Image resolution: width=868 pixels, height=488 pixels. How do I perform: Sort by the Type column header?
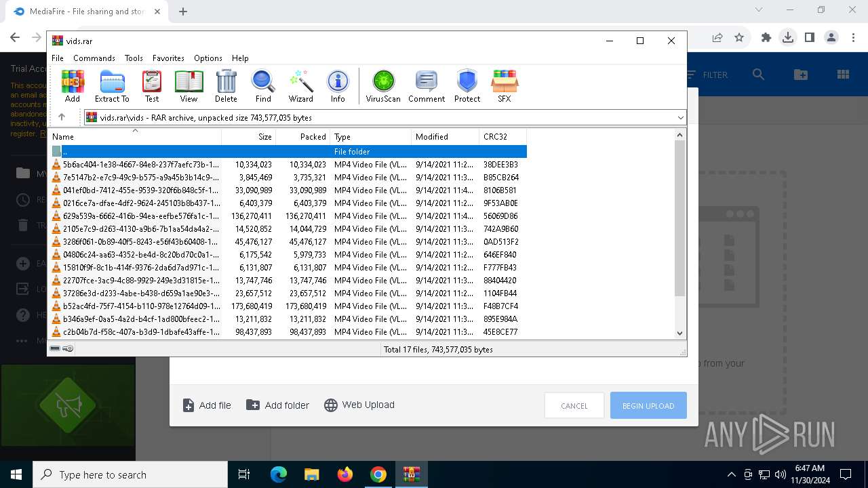pos(371,136)
